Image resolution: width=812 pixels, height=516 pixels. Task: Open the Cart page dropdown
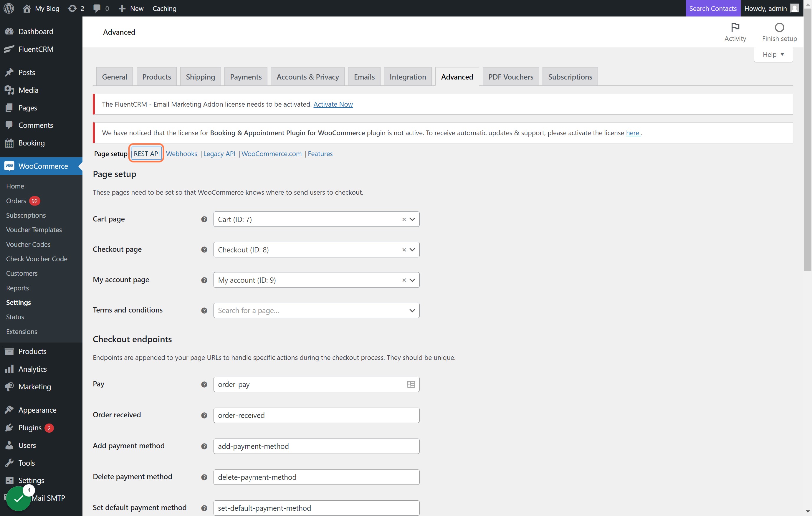(x=412, y=219)
